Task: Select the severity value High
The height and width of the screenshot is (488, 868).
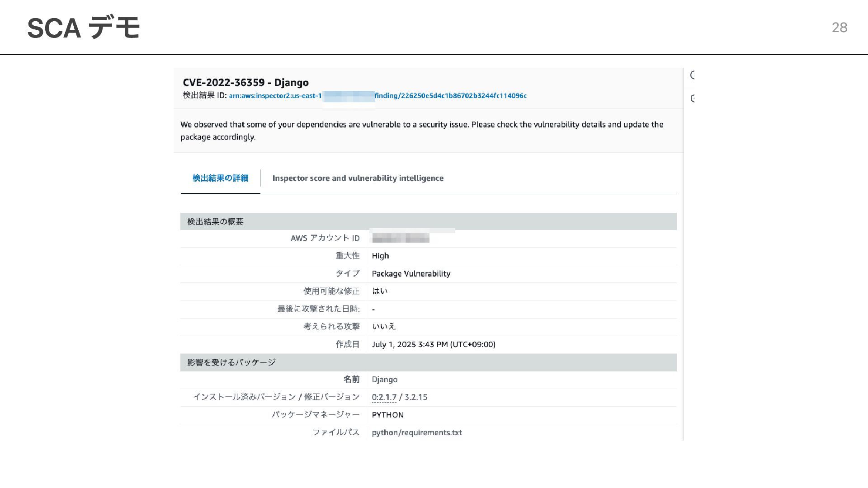Action: pyautogui.click(x=380, y=256)
